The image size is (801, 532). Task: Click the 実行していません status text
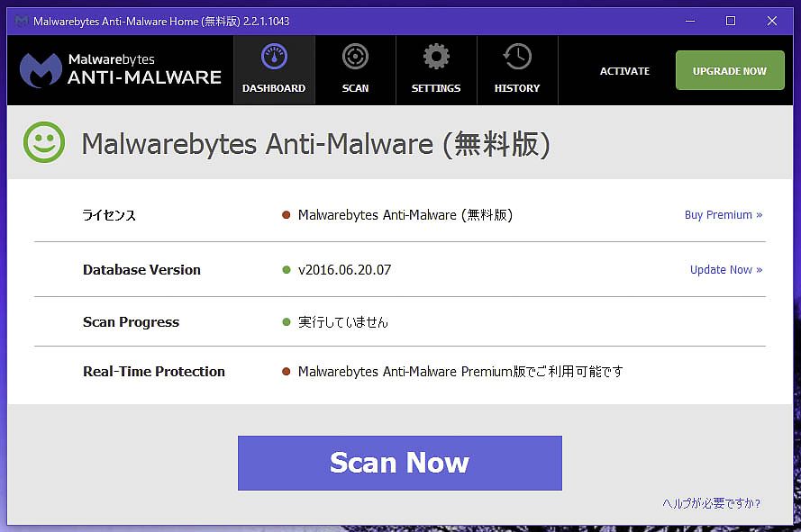(342, 322)
